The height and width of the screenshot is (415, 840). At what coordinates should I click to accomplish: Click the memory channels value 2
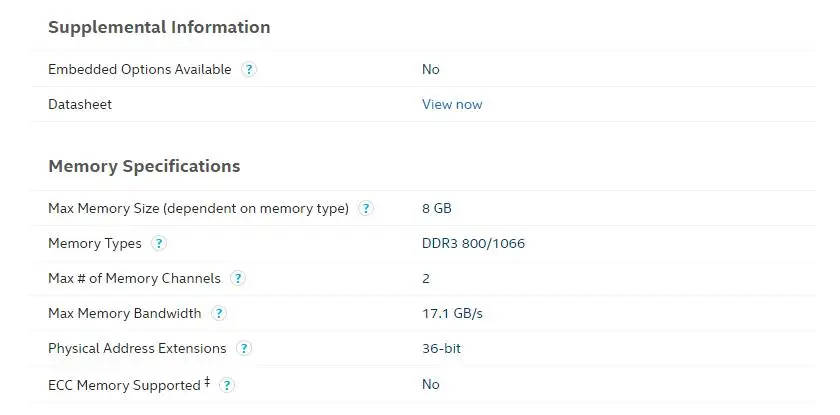(426, 278)
